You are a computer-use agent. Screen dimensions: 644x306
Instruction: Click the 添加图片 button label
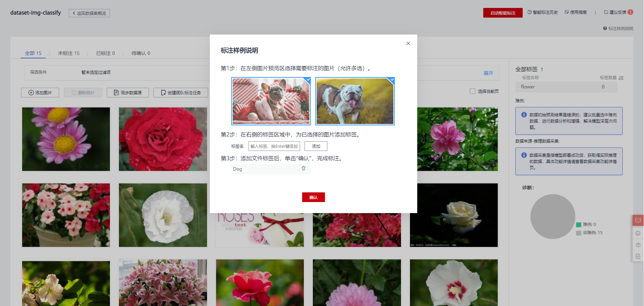(x=44, y=93)
